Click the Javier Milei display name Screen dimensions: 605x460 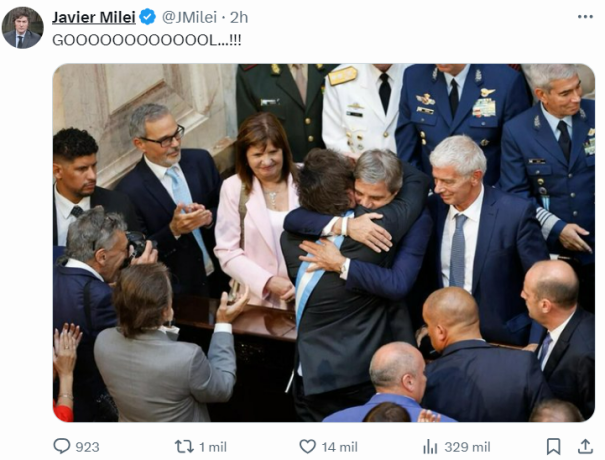pyautogui.click(x=94, y=17)
